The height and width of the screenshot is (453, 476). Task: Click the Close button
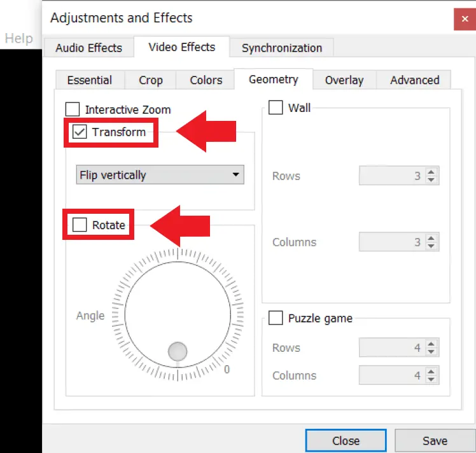tap(346, 440)
